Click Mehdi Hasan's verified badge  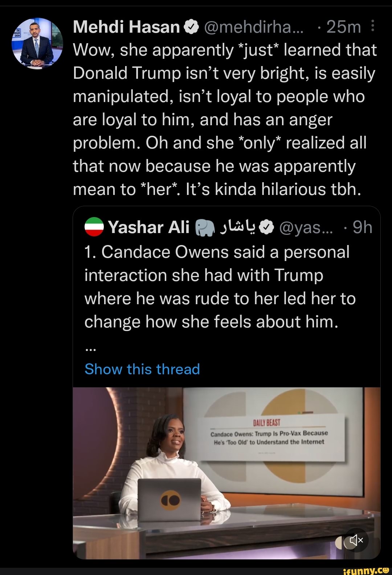190,26
